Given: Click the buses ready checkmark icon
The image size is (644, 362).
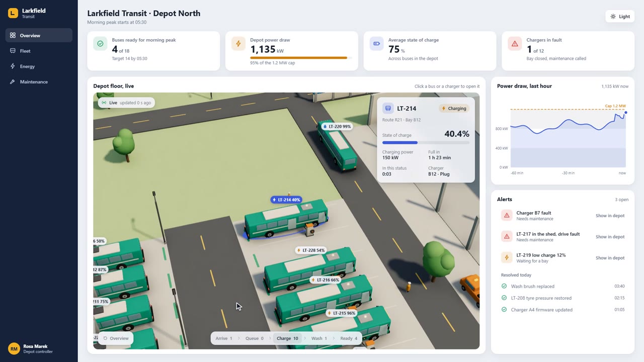Looking at the screenshot, I should (x=100, y=44).
